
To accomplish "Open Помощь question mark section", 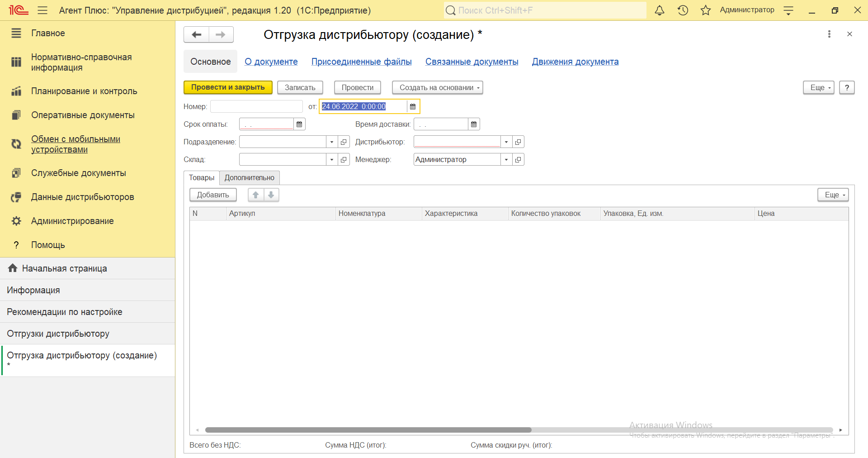I will click(88, 245).
